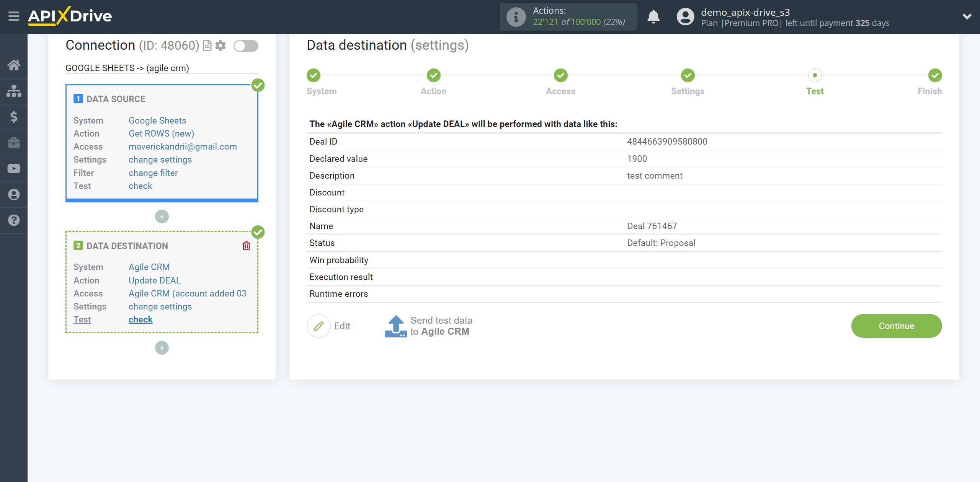
Task: Go to Home in sidebar
Action: pos(14,65)
